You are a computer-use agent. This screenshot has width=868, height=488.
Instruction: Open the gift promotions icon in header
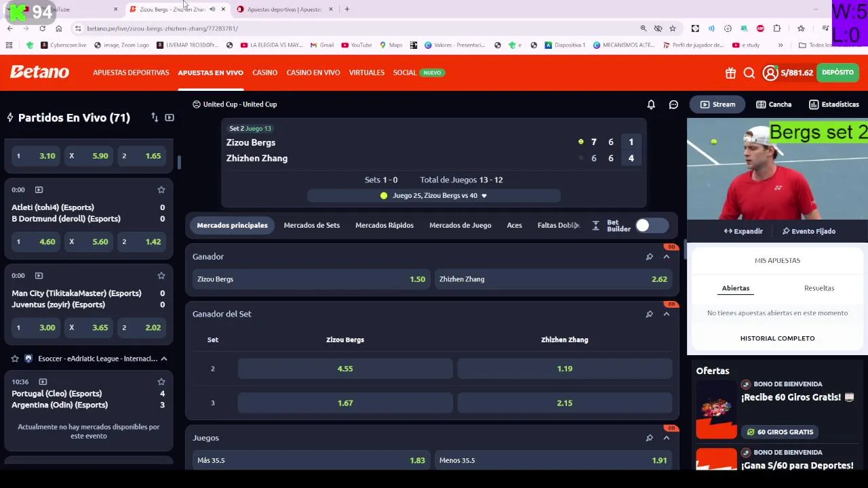[x=730, y=73]
